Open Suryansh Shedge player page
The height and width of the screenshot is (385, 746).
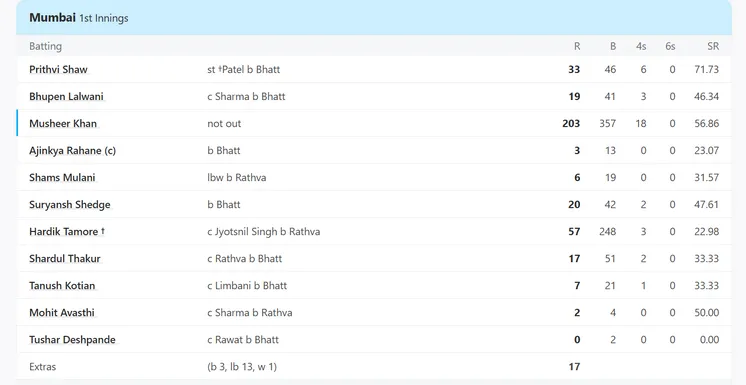point(69,205)
